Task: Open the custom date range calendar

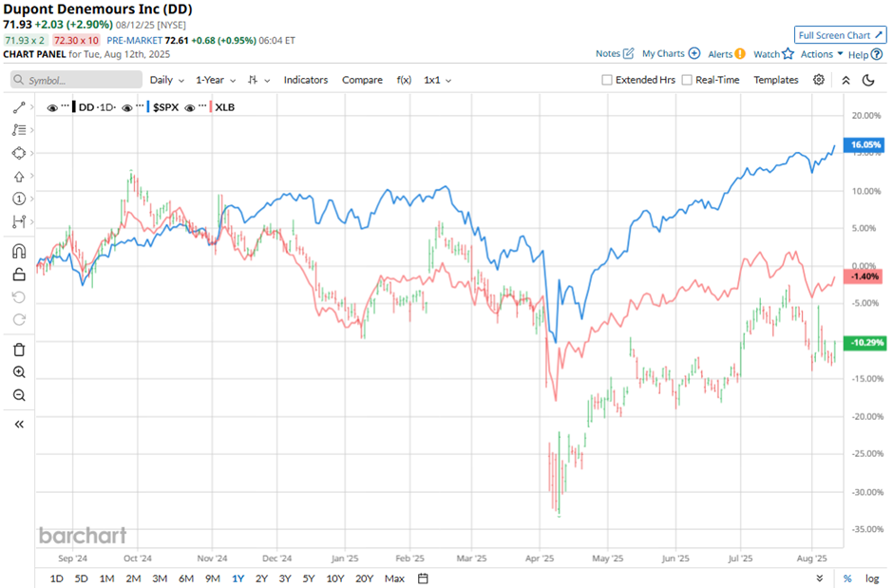Action: (x=423, y=579)
